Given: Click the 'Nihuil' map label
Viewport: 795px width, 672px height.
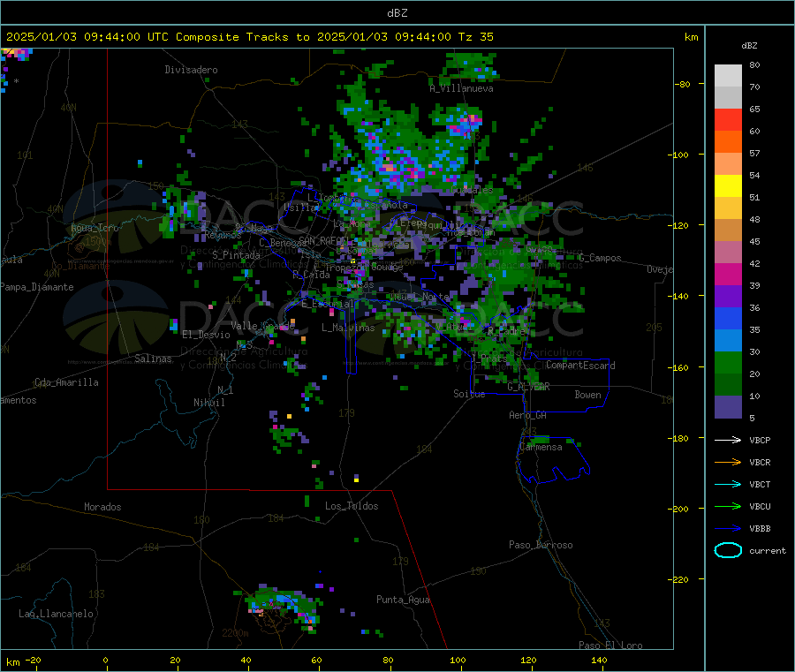Looking at the screenshot, I should pyautogui.click(x=208, y=403).
